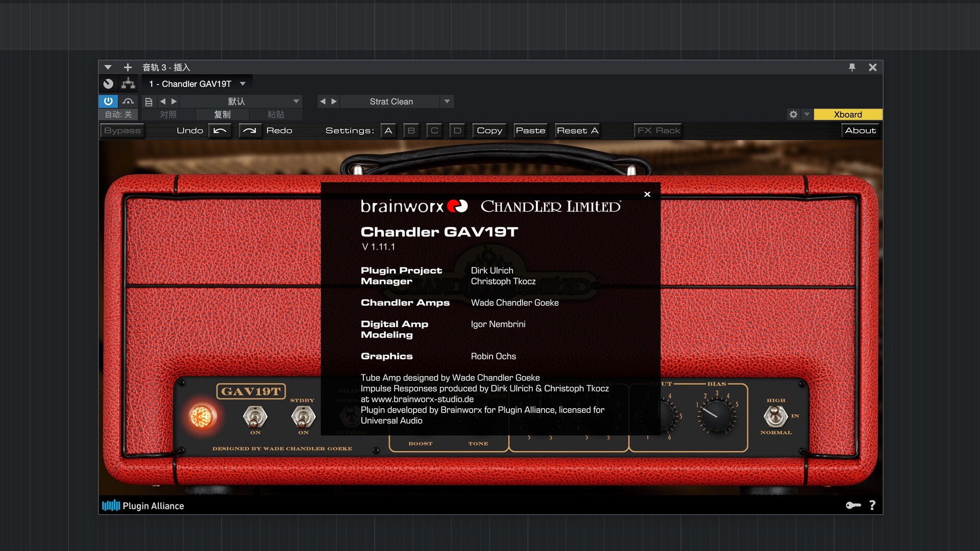Viewport: 980px width, 551px height.
Task: Open the FX Rack
Action: pos(658,131)
